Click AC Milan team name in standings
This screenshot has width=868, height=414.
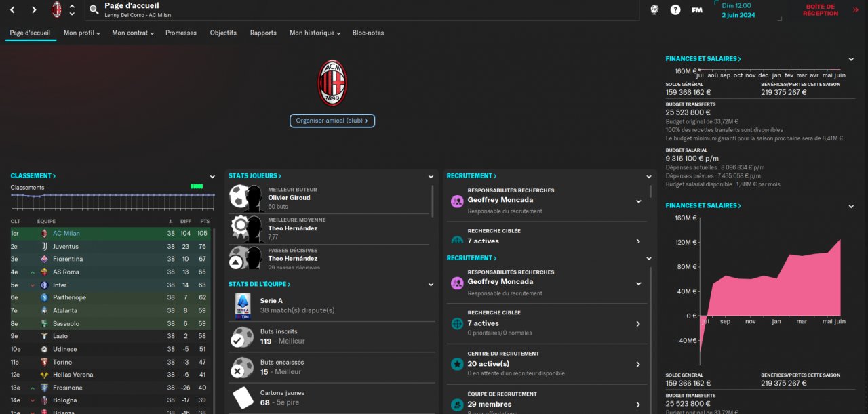point(66,234)
